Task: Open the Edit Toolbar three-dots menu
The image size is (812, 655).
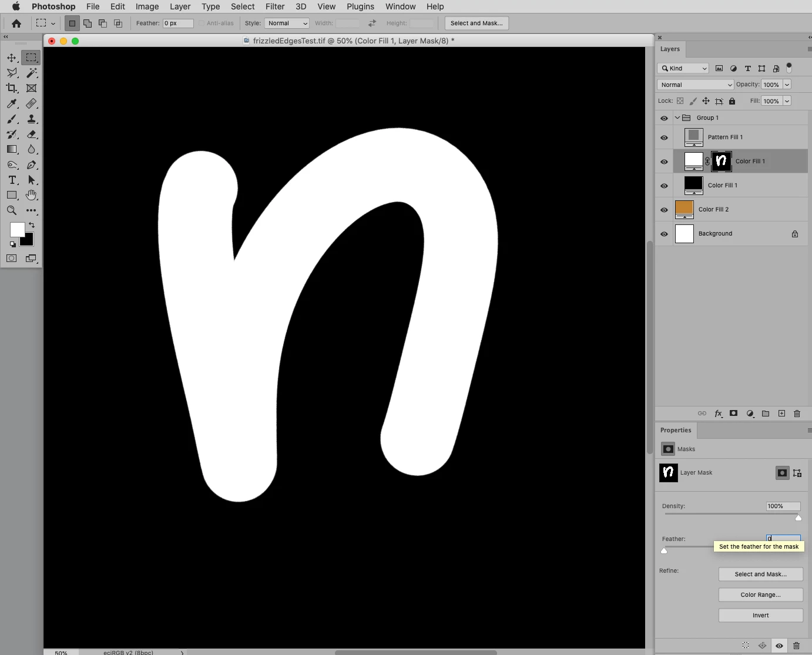Action: click(x=31, y=210)
